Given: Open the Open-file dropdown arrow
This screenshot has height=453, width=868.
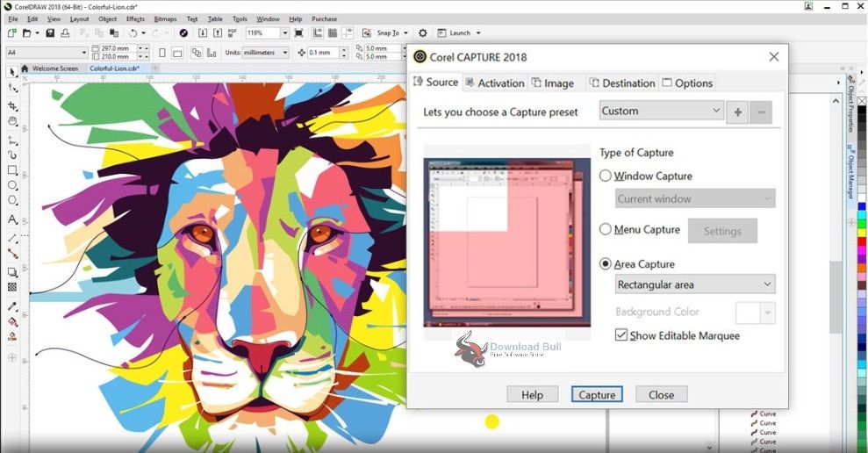Looking at the screenshot, I should 37,33.
